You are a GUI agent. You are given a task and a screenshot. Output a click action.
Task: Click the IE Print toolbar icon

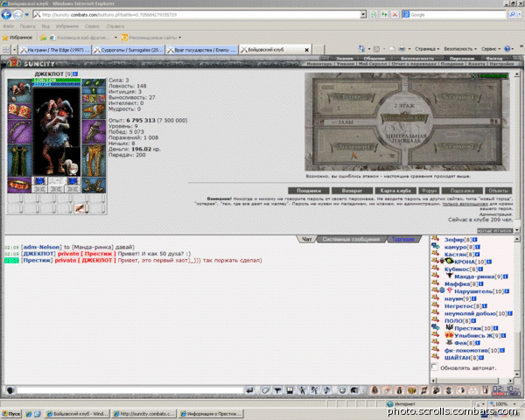[402, 49]
